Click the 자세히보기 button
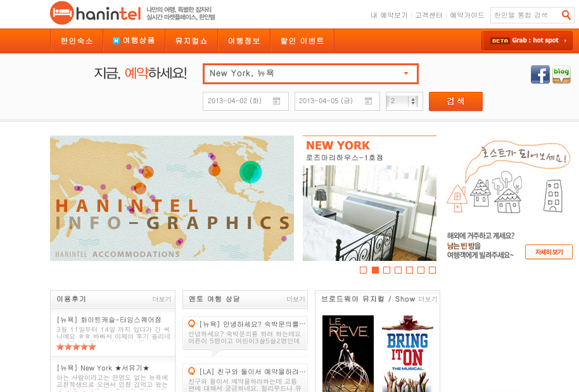This screenshot has width=579, height=392. (549, 252)
